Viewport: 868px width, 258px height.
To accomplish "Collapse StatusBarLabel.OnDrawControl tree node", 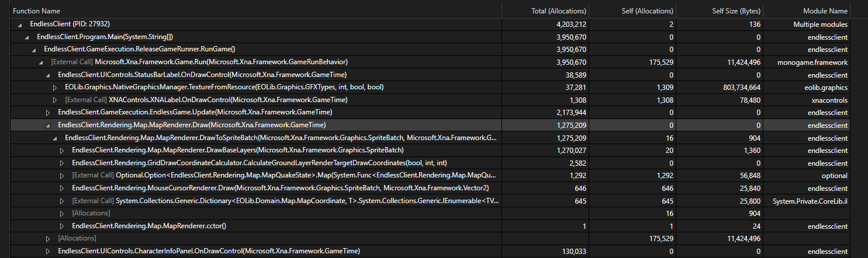I will (x=48, y=75).
